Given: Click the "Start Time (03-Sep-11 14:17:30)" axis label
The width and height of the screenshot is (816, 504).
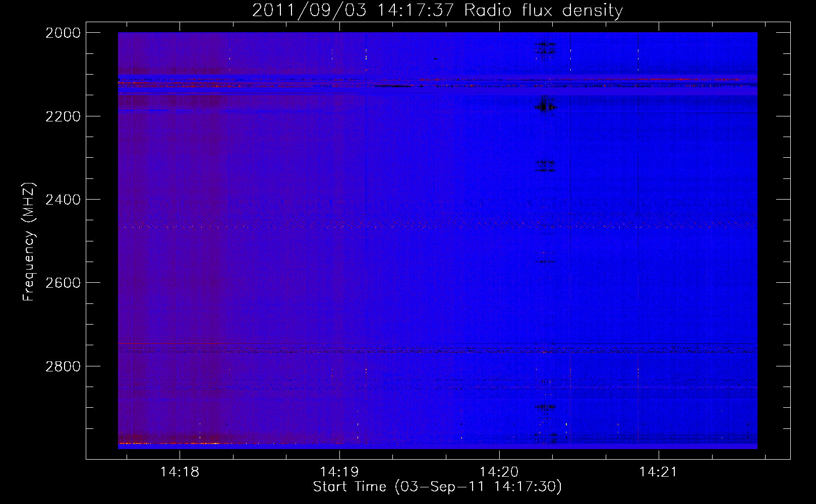Looking at the screenshot, I should point(437,487).
